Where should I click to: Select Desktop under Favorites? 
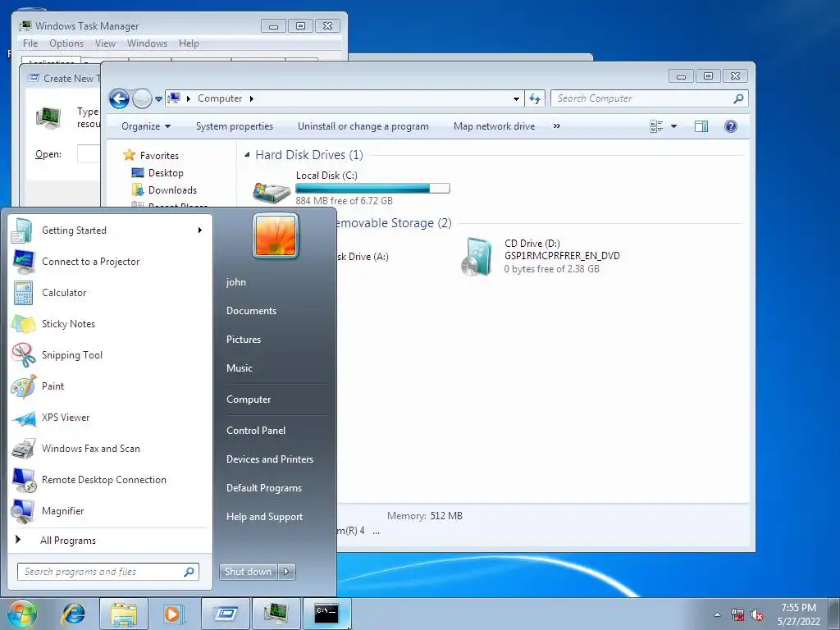[x=166, y=173]
